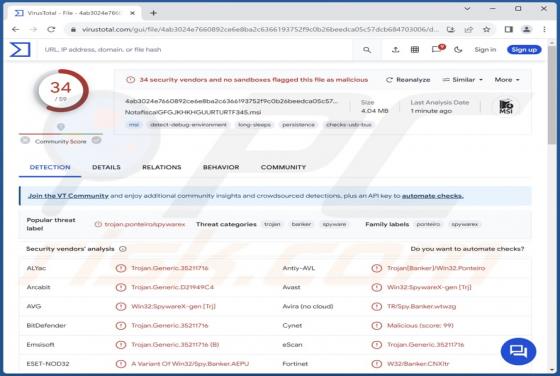The height and width of the screenshot is (376, 560).
Task: Click the spywarex family label
Action: [464, 224]
